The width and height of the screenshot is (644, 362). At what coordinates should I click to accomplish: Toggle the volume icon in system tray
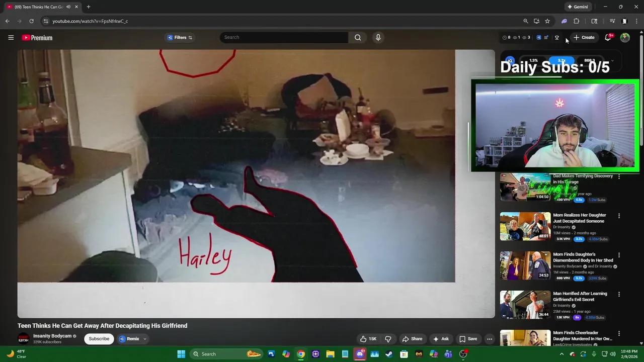(x=613, y=354)
